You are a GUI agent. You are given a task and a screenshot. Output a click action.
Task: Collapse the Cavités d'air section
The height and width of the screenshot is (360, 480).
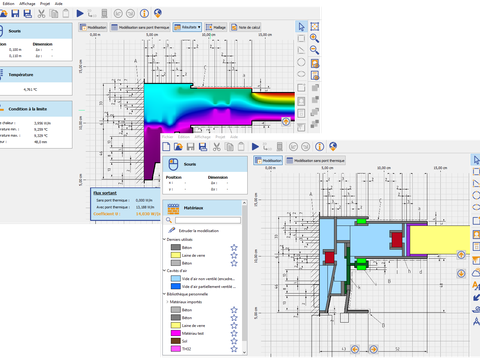coord(164,271)
